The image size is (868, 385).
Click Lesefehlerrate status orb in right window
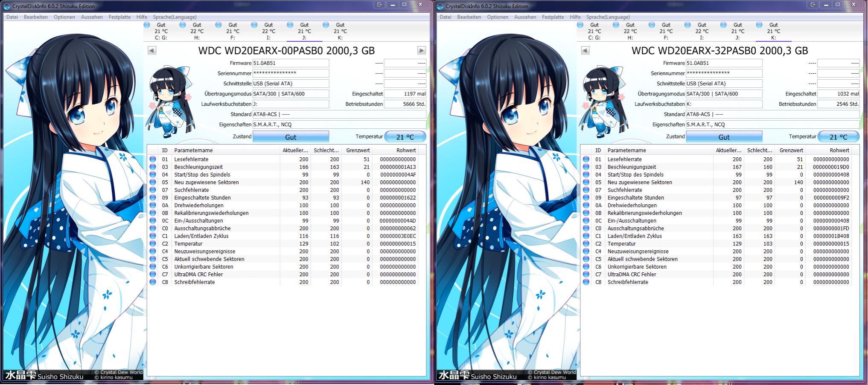pyautogui.click(x=586, y=159)
